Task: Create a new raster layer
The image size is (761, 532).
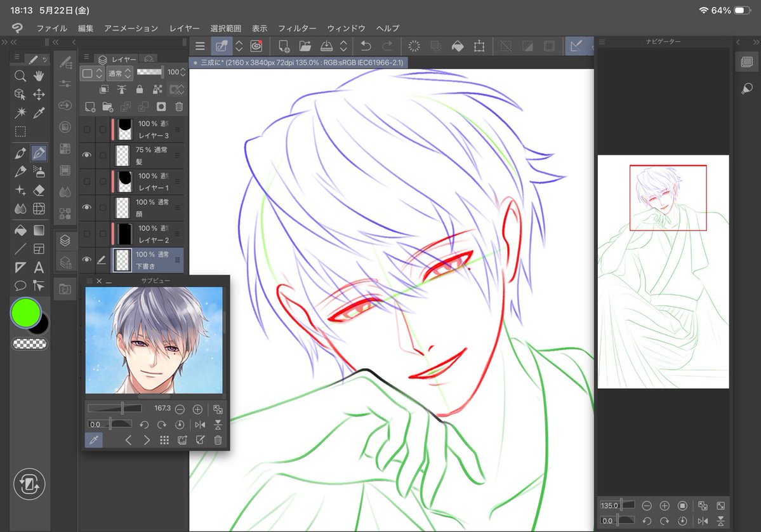Action: click(90, 107)
